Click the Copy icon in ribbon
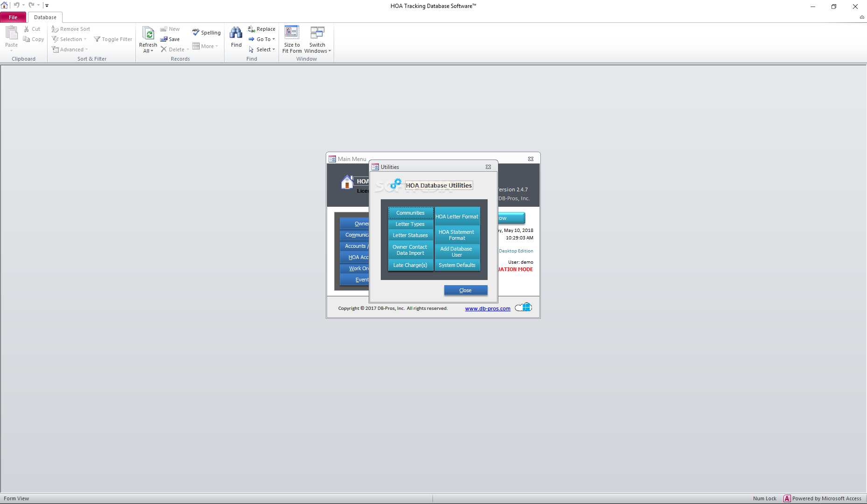Viewport: 867px width, 504px height. pyautogui.click(x=27, y=39)
